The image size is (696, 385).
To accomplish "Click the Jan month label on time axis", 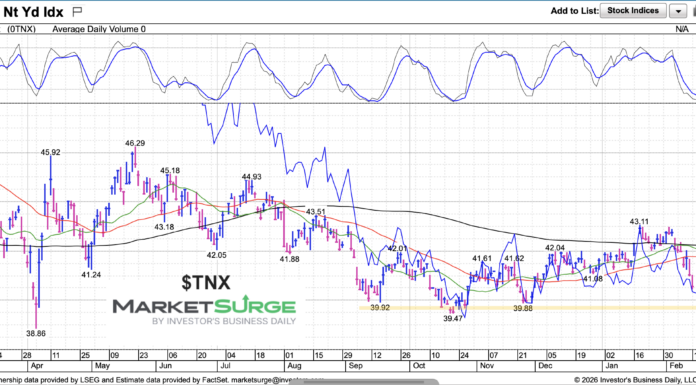I will [611, 366].
